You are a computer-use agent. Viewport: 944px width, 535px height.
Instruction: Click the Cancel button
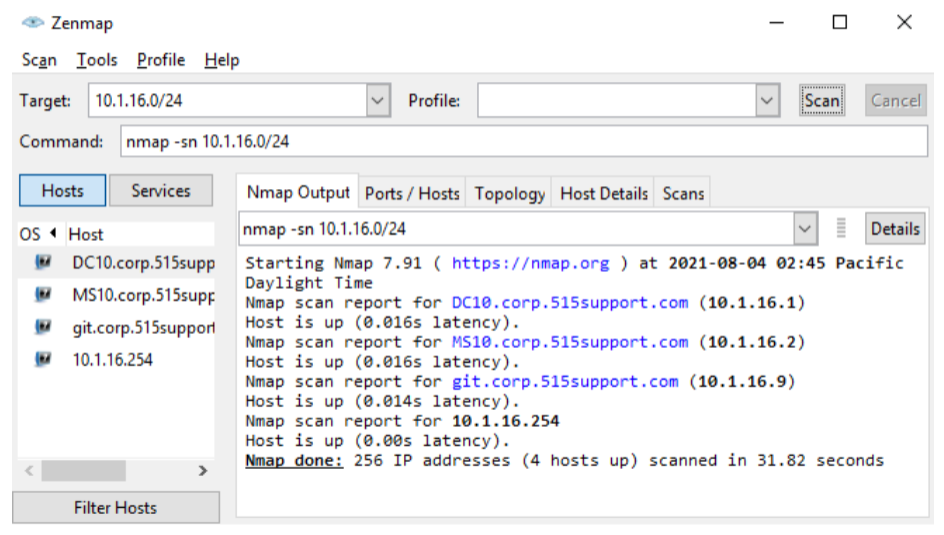(x=896, y=101)
